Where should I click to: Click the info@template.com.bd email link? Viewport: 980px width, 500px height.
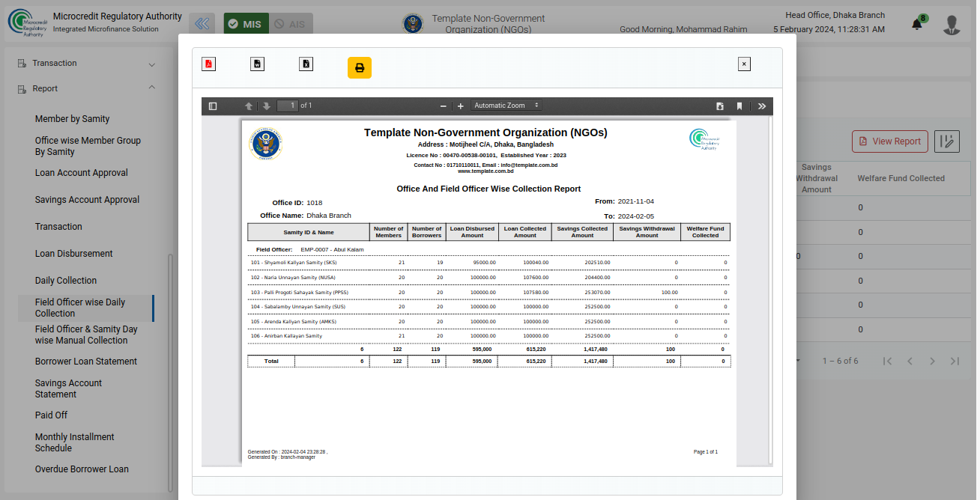pos(529,165)
